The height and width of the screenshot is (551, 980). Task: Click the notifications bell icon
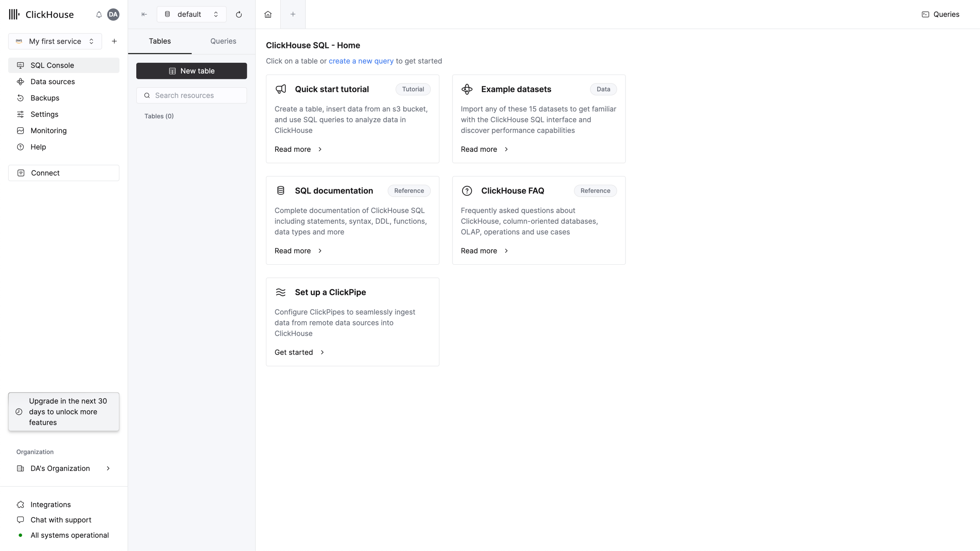(99, 15)
